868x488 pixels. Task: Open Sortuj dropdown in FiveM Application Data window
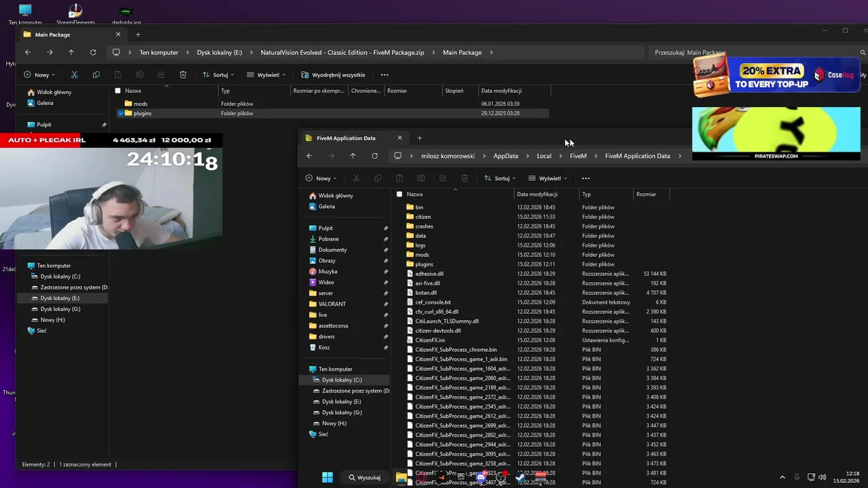click(500, 178)
